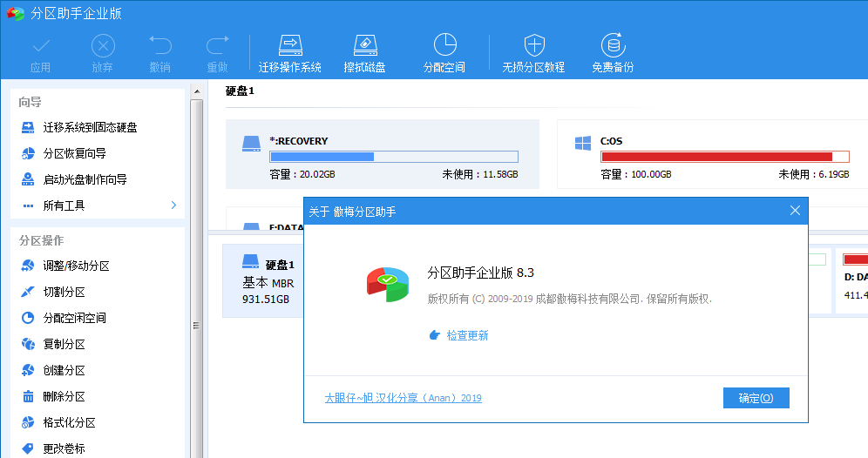
Task: Click the D: partition red bar in disk map
Action: coord(855,259)
